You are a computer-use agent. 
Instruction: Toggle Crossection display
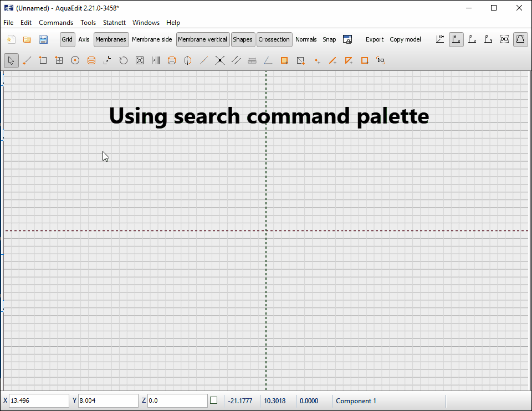click(274, 39)
